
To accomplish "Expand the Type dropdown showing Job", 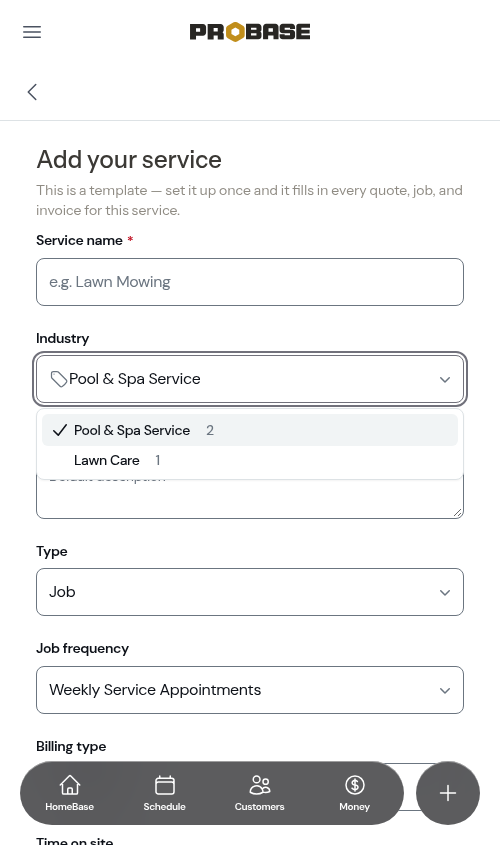I will coord(250,592).
